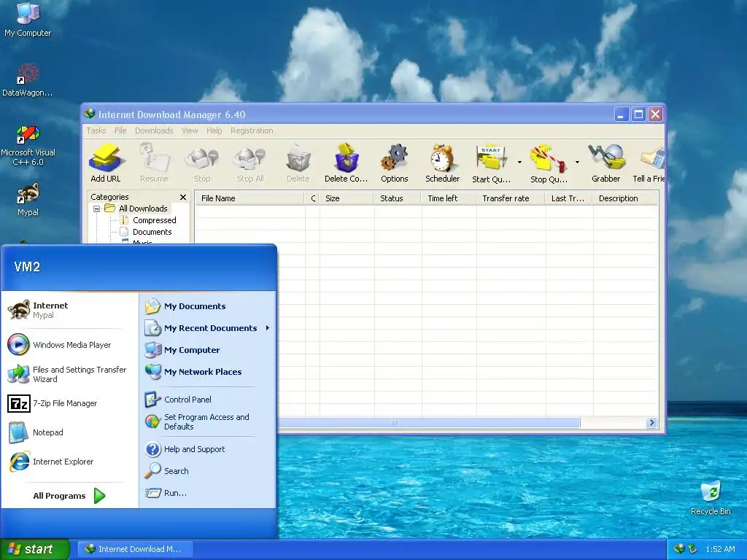Click the Delete toolbar icon

pyautogui.click(x=298, y=163)
